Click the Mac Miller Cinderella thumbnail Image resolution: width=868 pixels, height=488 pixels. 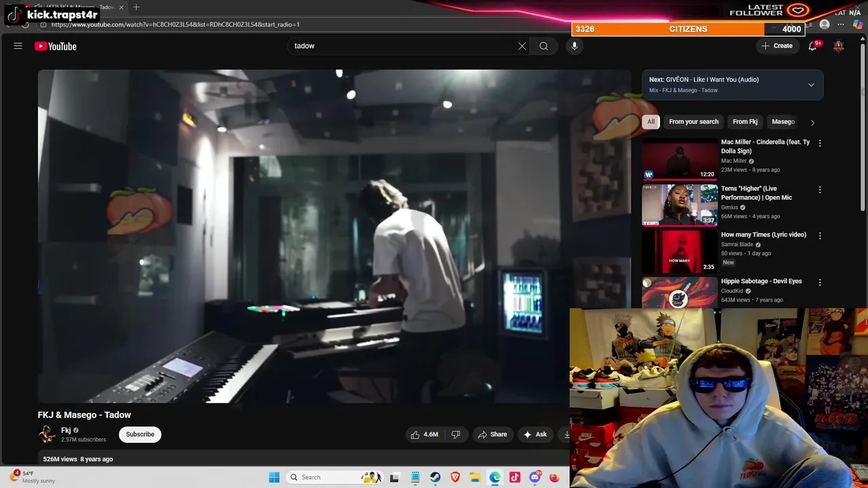click(x=679, y=159)
